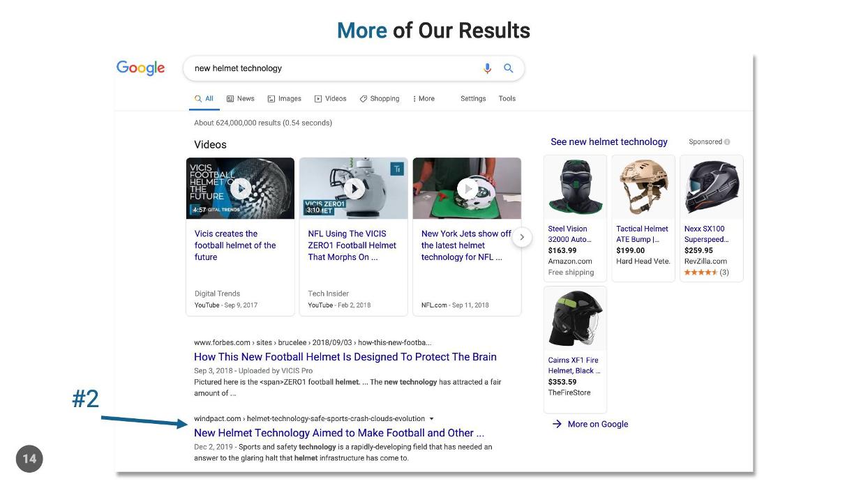
Task: Play the New York Jets helmet video
Action: 467,188
